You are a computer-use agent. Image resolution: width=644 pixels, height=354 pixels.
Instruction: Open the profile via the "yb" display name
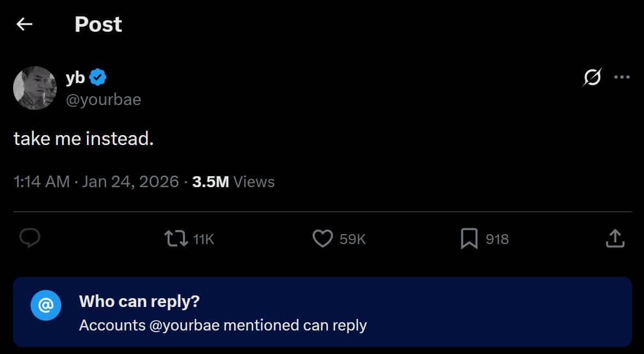(75, 78)
